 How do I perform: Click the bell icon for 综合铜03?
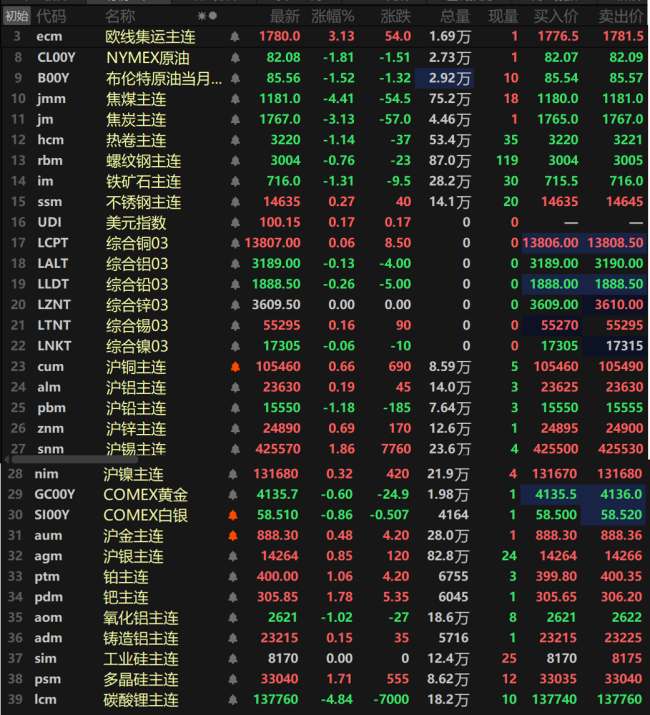235,243
